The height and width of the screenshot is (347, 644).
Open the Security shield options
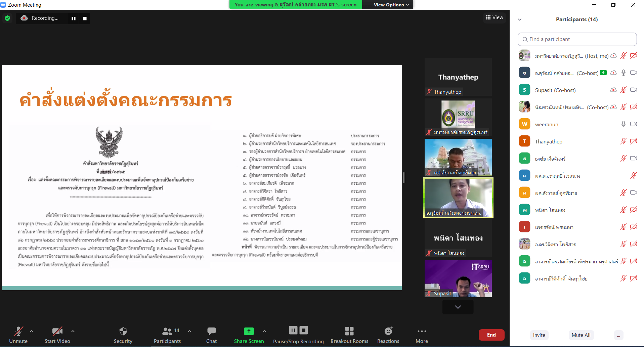123,335
